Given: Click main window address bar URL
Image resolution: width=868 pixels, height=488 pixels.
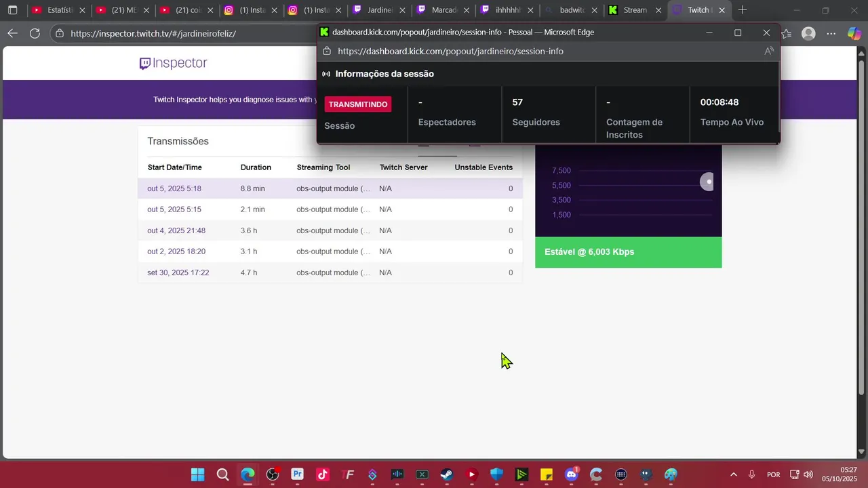Looking at the screenshot, I should tap(153, 33).
